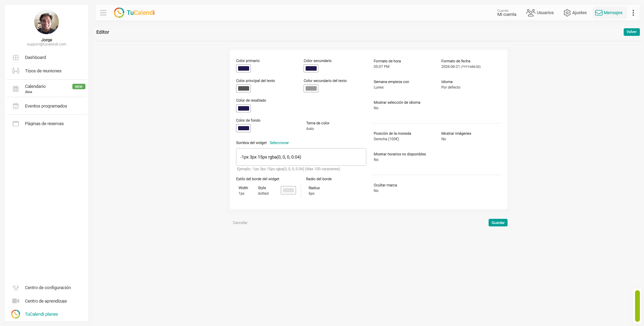
Task: Open Color principal del texto swatch
Action: point(243,89)
